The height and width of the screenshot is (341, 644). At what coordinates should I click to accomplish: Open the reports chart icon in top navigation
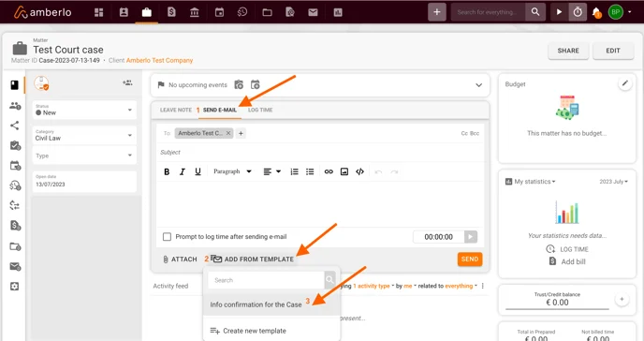pyautogui.click(x=338, y=12)
